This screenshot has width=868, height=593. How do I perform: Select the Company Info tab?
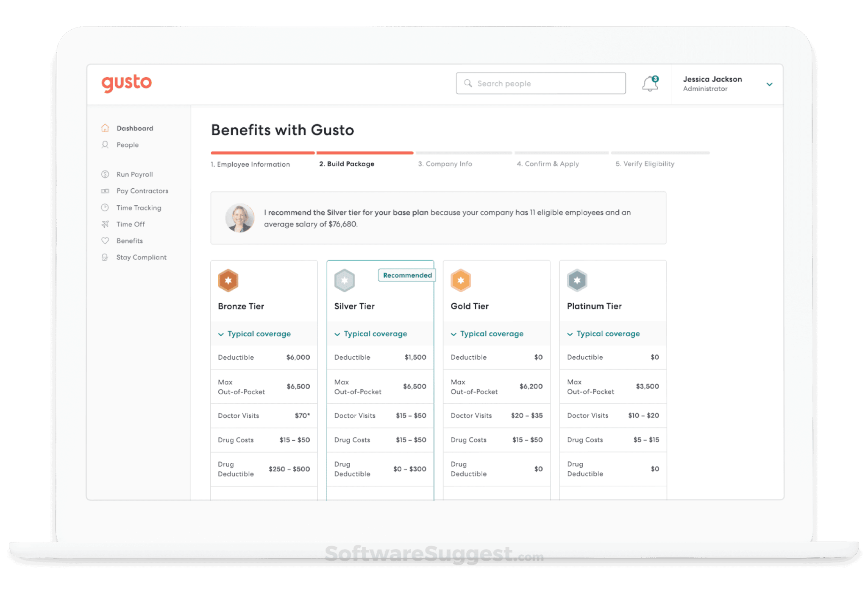click(446, 164)
